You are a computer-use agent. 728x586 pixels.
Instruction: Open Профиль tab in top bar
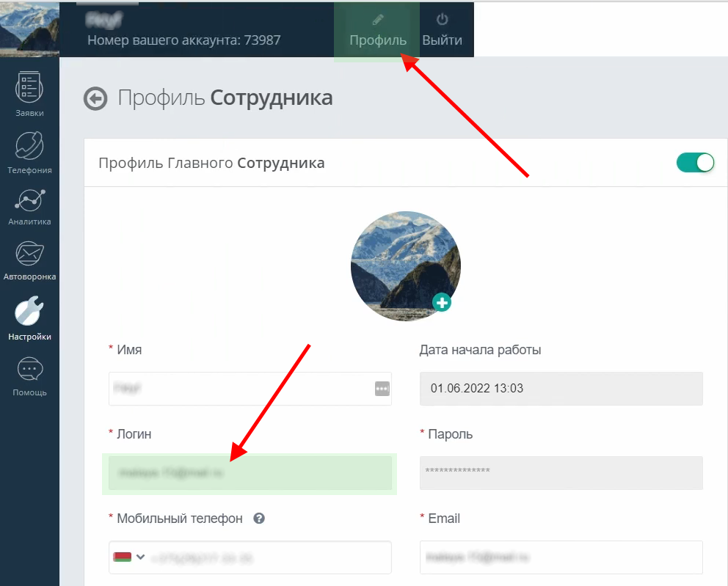378,31
